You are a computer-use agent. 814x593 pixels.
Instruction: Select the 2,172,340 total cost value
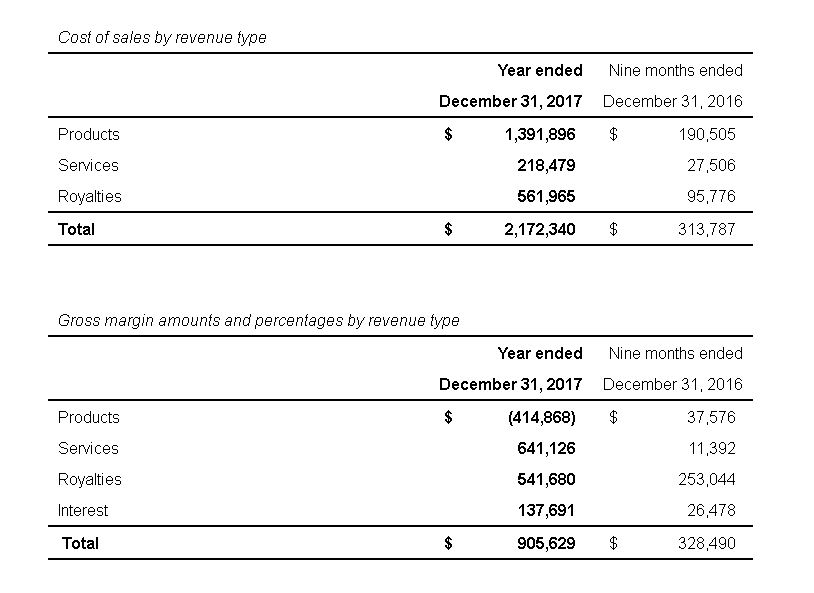[x=540, y=230]
